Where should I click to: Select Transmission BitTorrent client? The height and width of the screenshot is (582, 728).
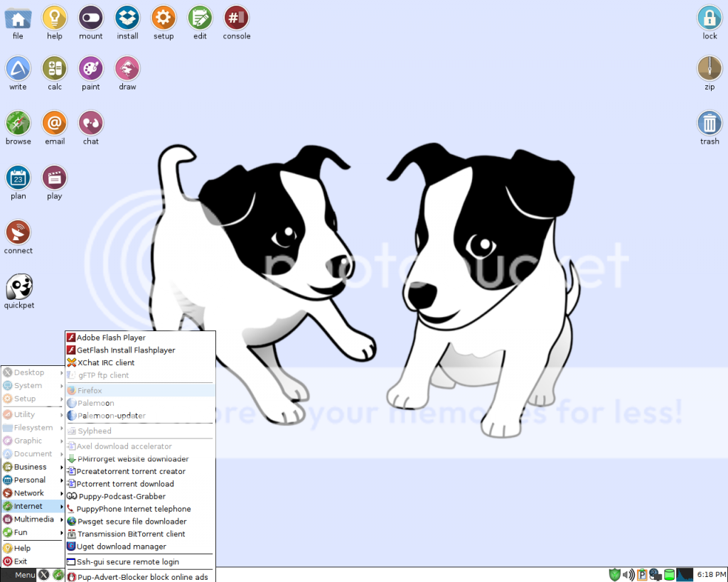[x=131, y=534]
